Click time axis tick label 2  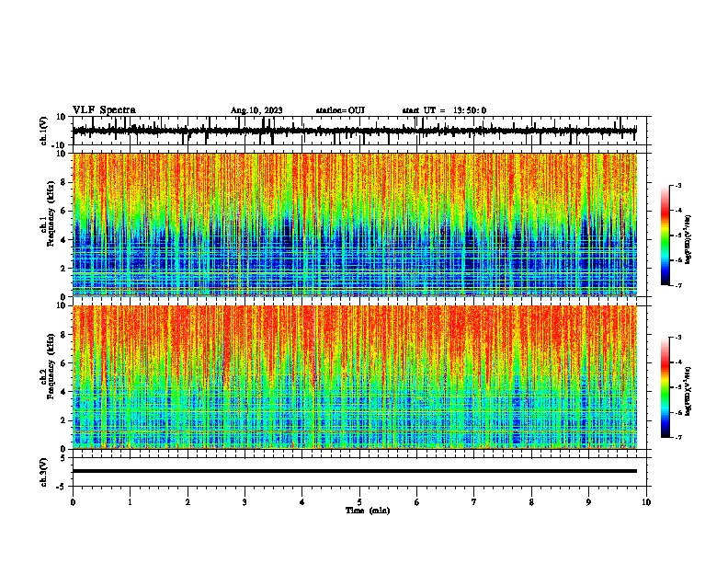(x=188, y=502)
